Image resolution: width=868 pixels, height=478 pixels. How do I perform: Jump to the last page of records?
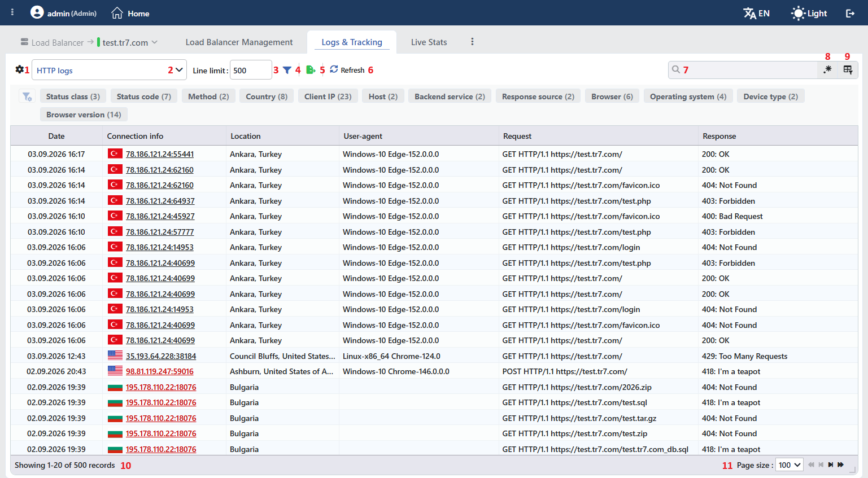pyautogui.click(x=841, y=465)
